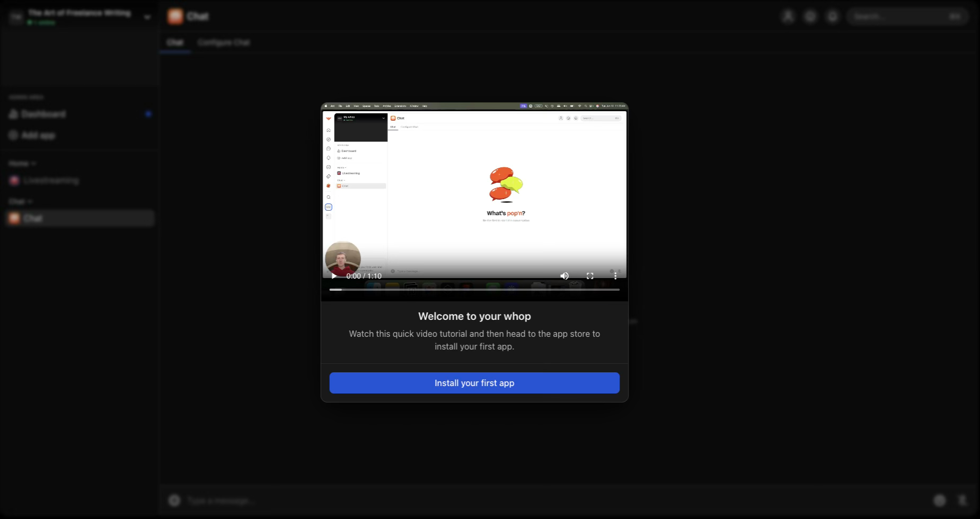This screenshot has height=519, width=980.
Task: Open Dashboard in the sidebar
Action: tap(43, 114)
